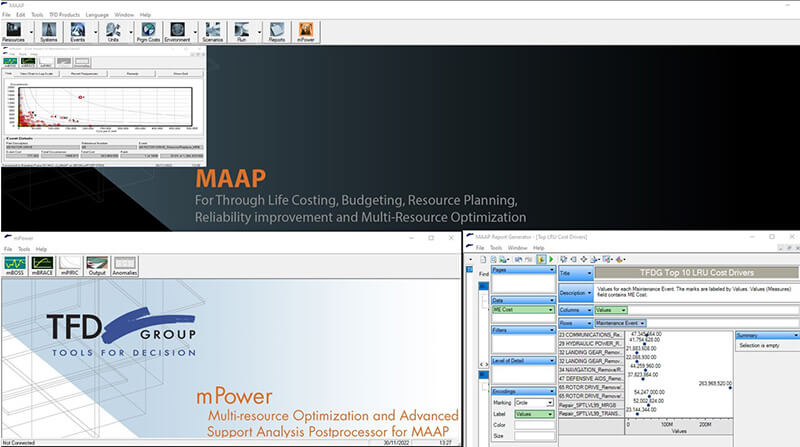Open Prgm Costs in MAAP toolbar

[x=148, y=32]
